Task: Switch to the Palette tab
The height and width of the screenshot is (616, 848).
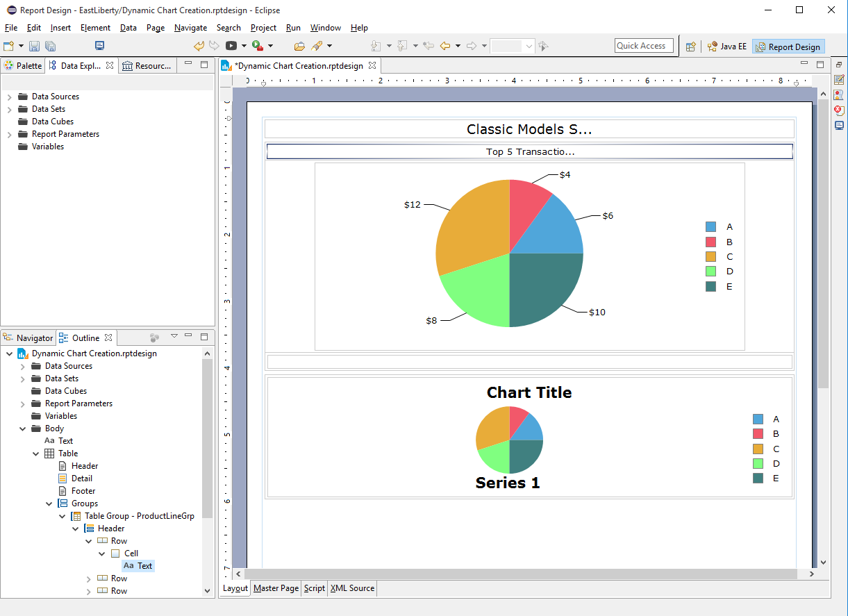Action: coord(23,66)
